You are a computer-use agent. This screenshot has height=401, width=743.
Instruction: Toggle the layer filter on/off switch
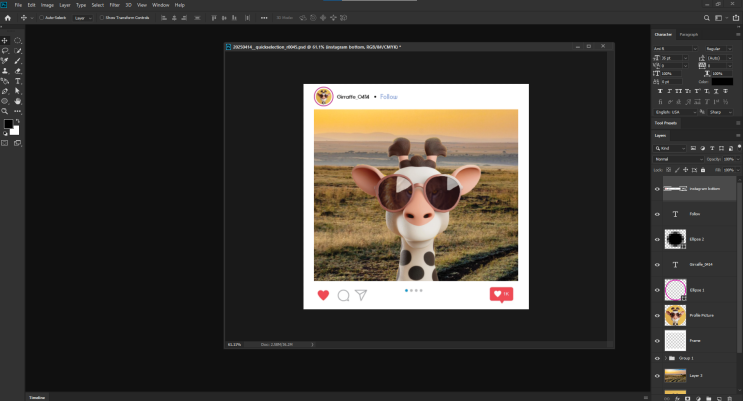[x=739, y=147]
